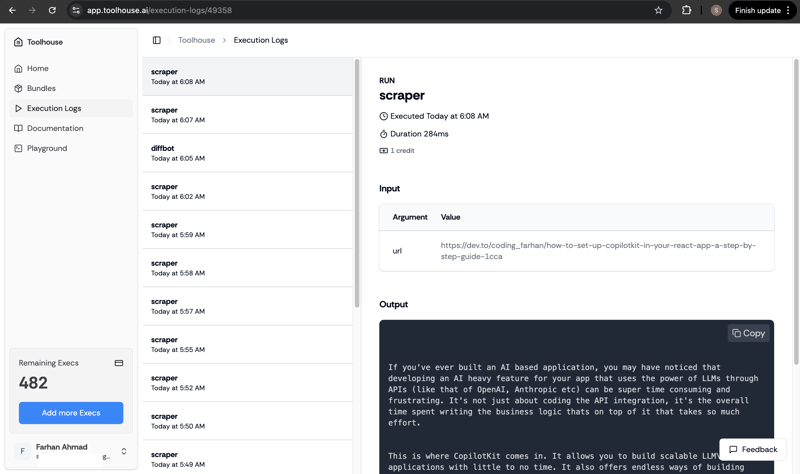The height and width of the screenshot is (474, 800).
Task: Click the Documentation book icon
Action: (x=18, y=128)
